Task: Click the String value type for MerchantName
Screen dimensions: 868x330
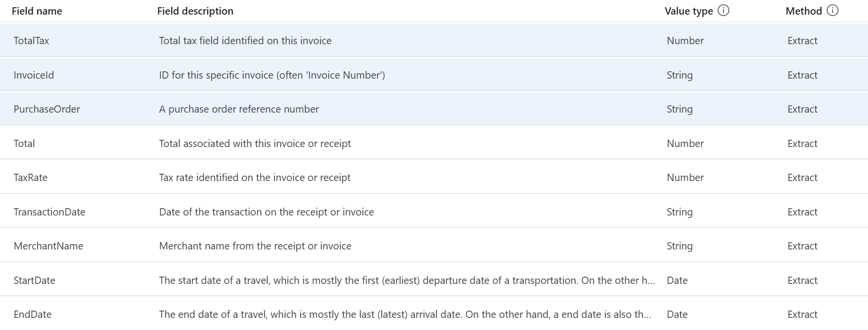Action: [x=679, y=246]
